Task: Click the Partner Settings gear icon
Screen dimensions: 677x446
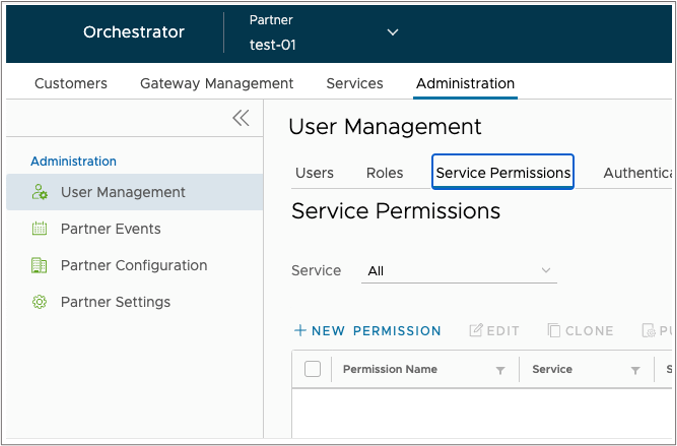Action: (40, 302)
